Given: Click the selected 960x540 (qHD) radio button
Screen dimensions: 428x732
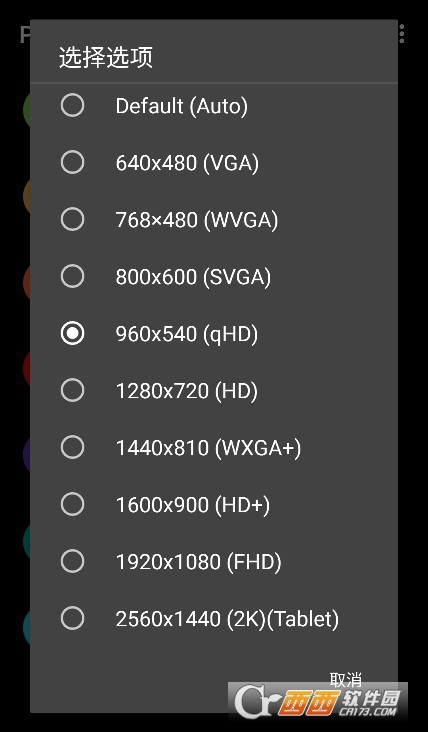Looking at the screenshot, I should click(x=72, y=333).
